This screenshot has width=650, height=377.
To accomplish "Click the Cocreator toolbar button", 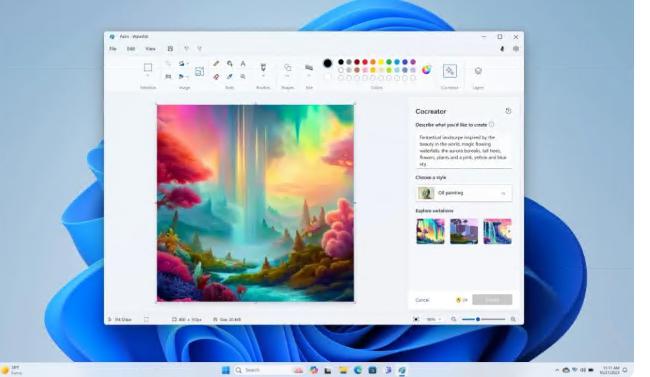I will pos(450,71).
